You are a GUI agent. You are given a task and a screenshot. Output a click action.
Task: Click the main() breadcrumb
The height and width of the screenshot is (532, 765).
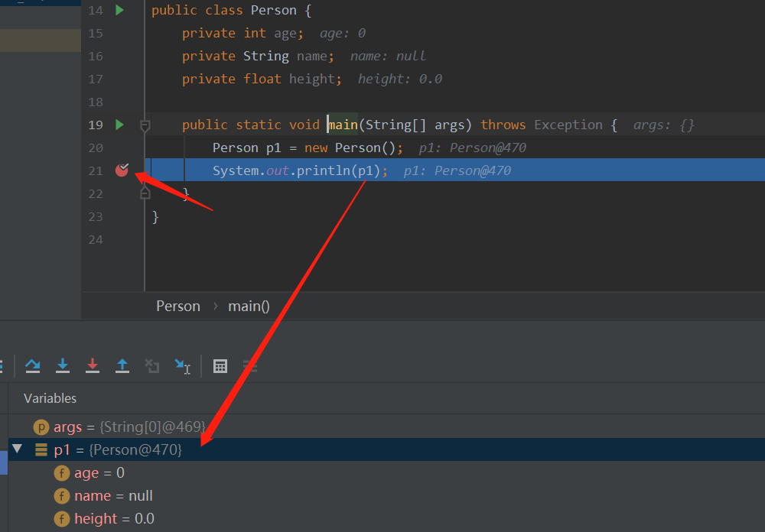tap(249, 306)
